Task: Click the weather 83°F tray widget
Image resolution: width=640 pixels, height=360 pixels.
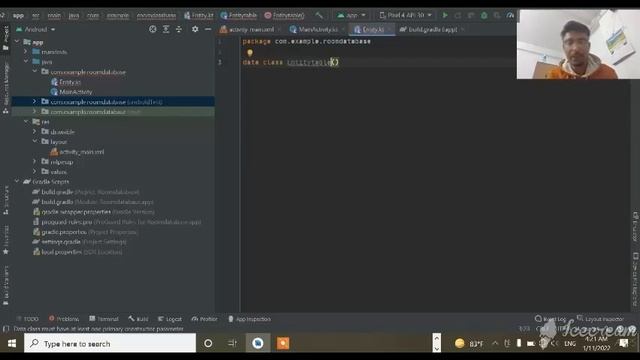Action: click(x=469, y=344)
